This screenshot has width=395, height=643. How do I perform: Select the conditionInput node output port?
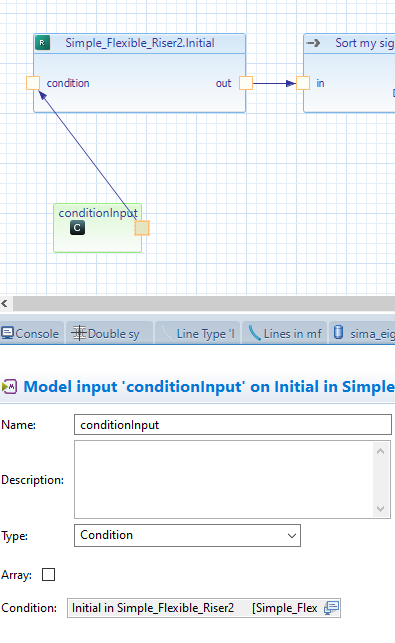pyautogui.click(x=142, y=228)
